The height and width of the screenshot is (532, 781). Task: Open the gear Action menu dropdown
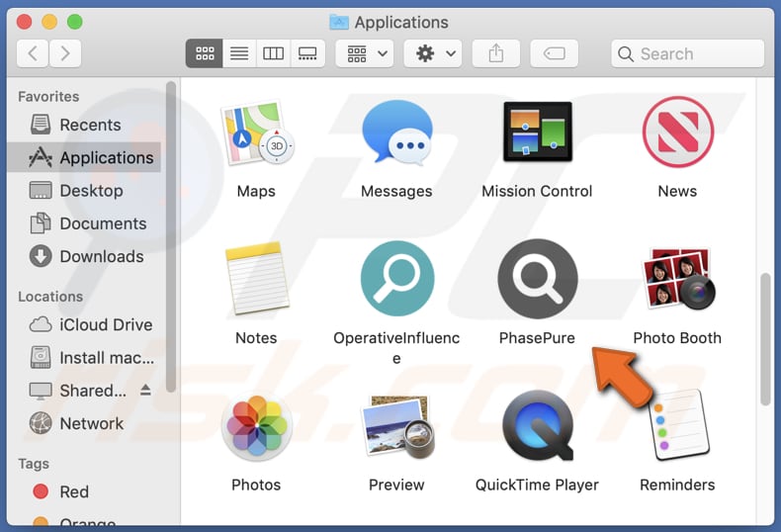[432, 53]
